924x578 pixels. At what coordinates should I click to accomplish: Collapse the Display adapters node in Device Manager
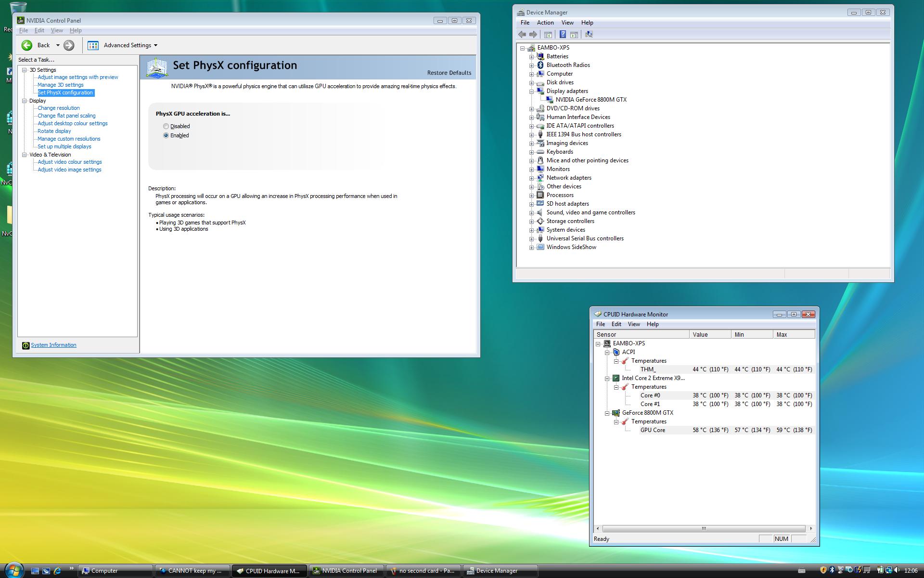coord(532,91)
